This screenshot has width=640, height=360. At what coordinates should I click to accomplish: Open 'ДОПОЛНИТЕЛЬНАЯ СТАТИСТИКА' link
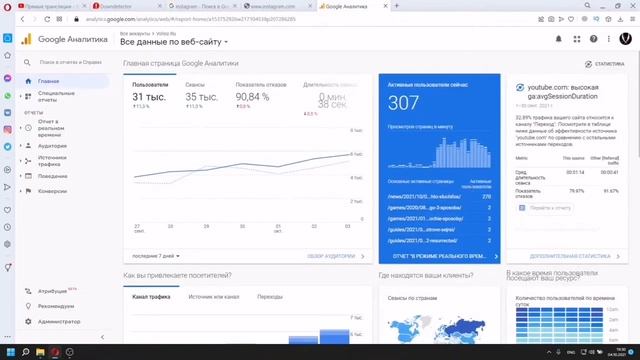click(575, 256)
